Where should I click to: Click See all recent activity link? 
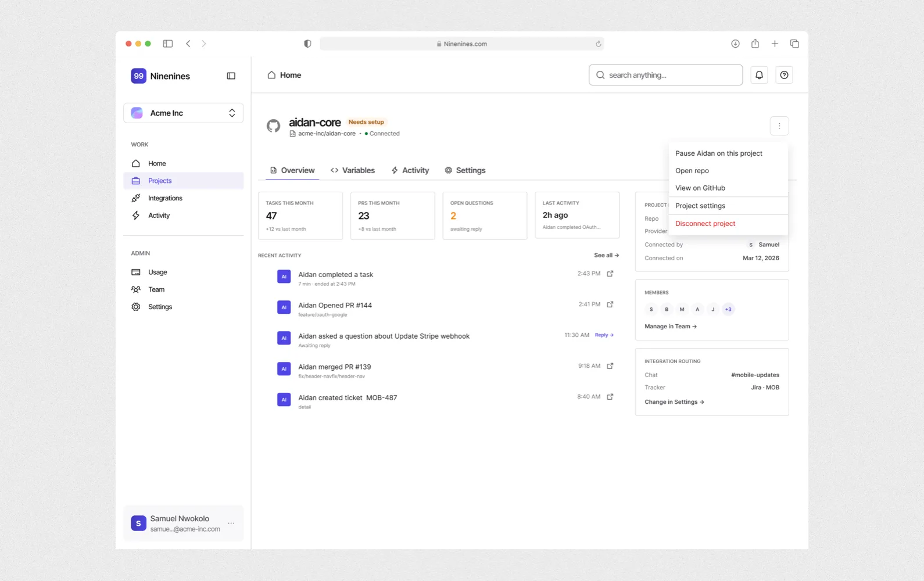[x=606, y=255]
